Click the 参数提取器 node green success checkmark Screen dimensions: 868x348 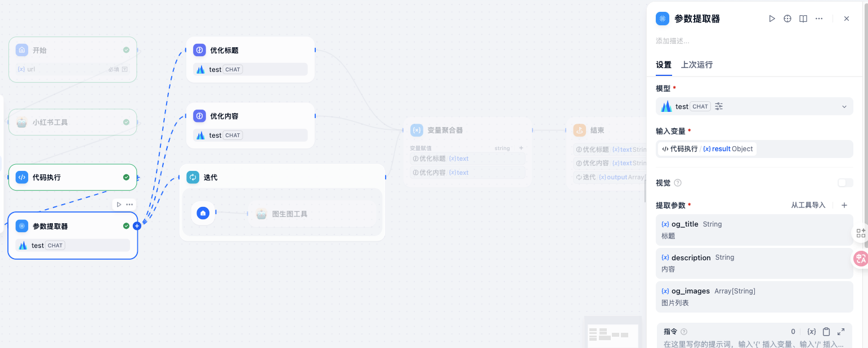click(x=126, y=226)
